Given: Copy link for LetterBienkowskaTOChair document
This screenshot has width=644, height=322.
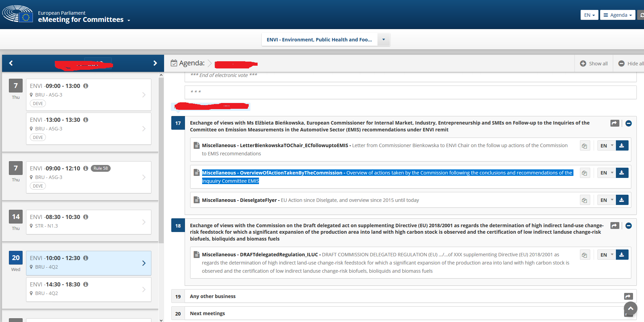Looking at the screenshot, I should tap(584, 146).
